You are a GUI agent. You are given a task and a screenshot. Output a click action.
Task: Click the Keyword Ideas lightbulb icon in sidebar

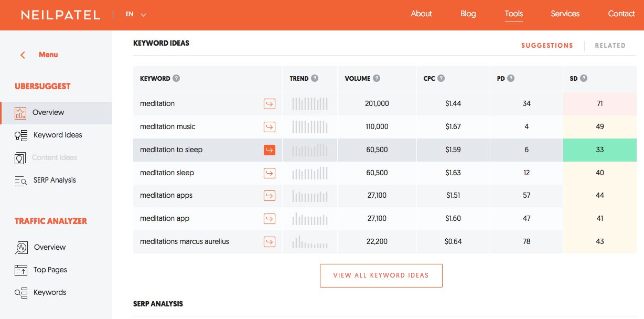[21, 135]
